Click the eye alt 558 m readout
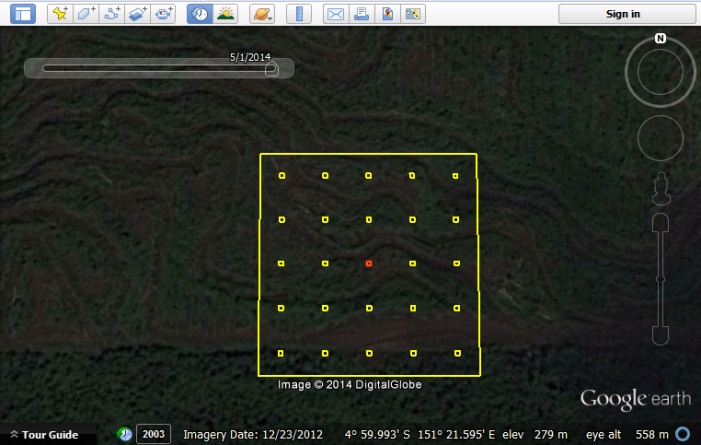This screenshot has height=445, width=701. pos(627,435)
